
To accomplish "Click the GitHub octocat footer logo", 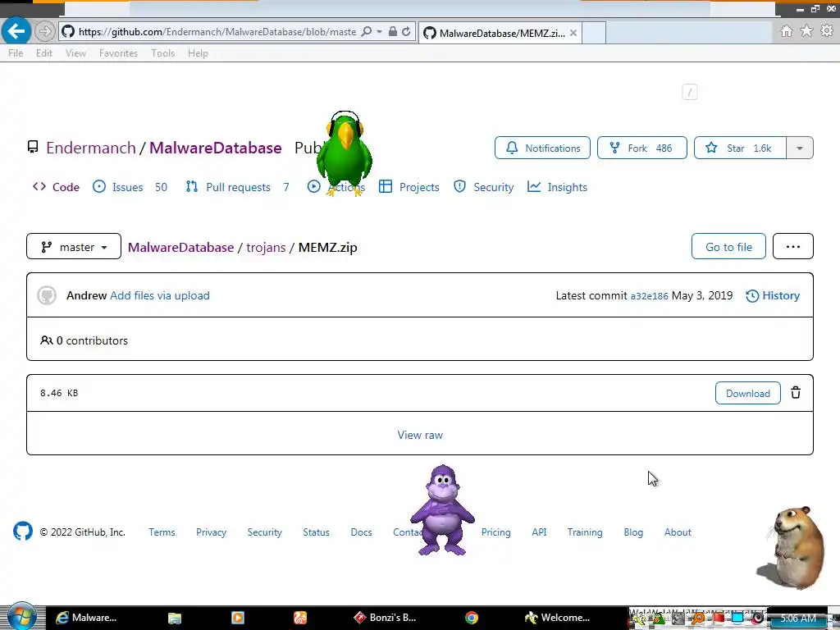I will click(22, 532).
